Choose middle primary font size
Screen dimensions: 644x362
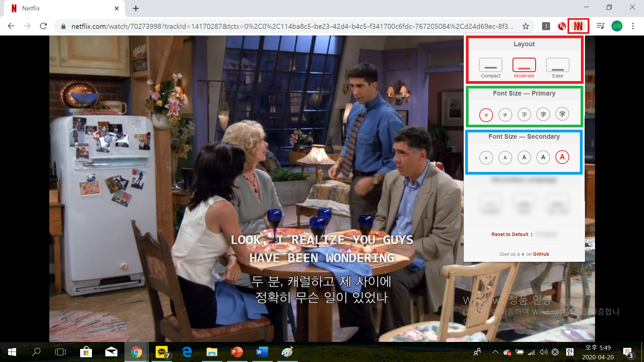pos(524,115)
